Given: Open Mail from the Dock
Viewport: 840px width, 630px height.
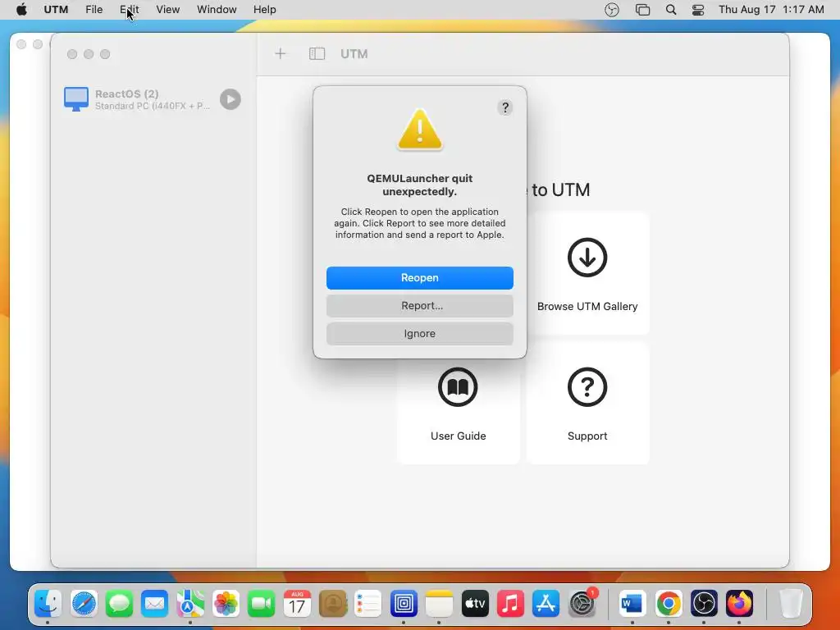Looking at the screenshot, I should point(155,604).
